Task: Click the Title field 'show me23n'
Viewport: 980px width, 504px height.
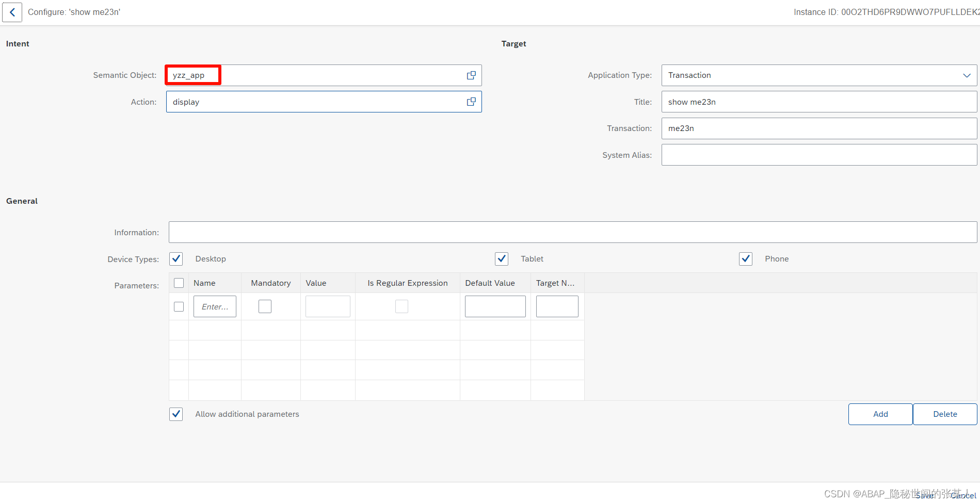Action: [819, 102]
